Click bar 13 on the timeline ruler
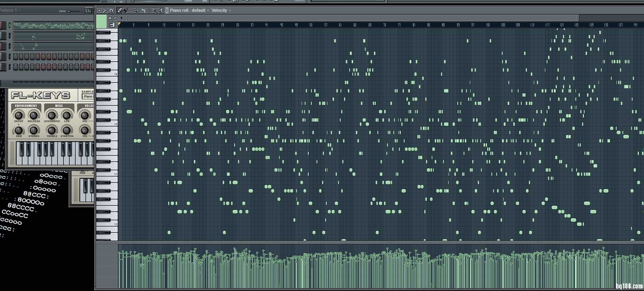 pyautogui.click(x=164, y=25)
